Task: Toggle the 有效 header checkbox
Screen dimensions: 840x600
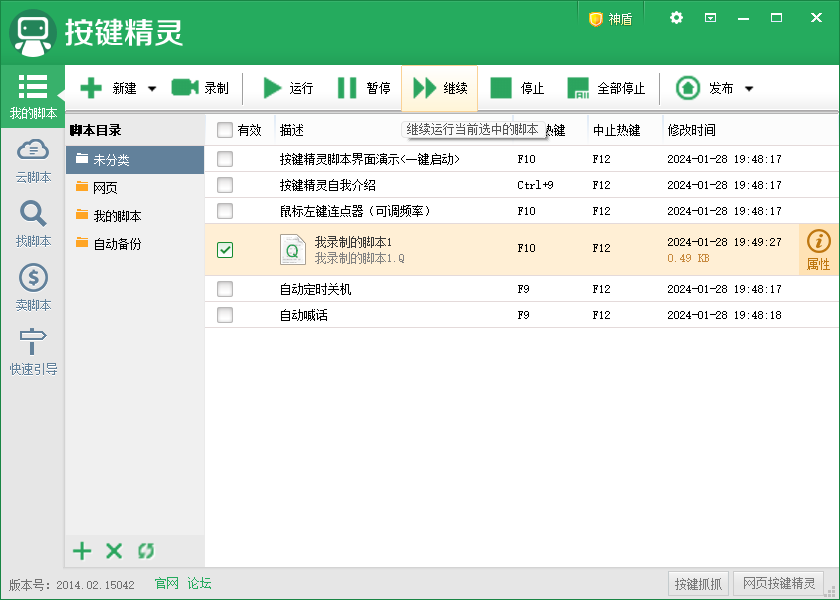Action: [x=225, y=131]
